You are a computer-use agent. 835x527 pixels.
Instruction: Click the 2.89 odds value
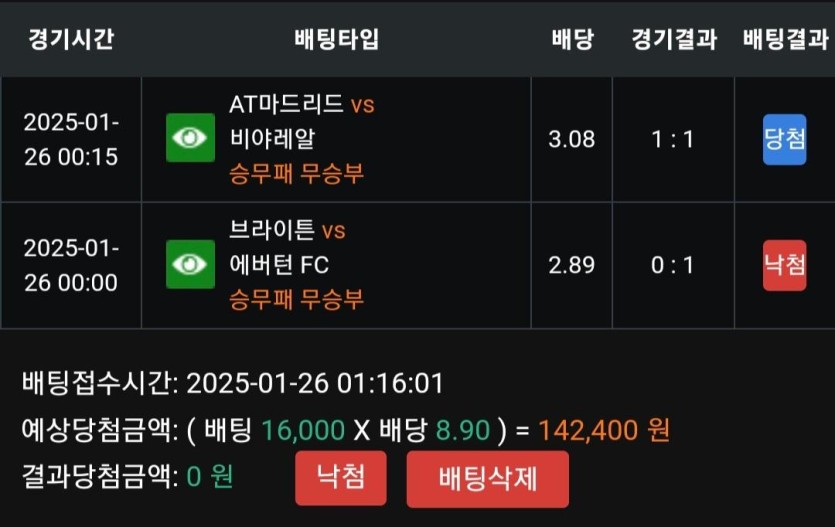tap(572, 265)
